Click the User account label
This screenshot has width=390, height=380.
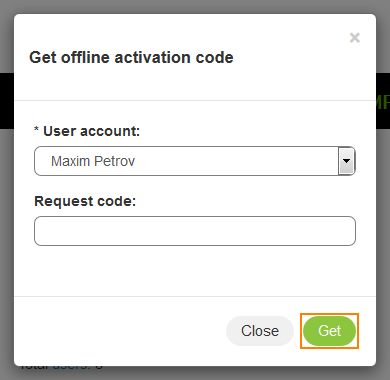pyautogui.click(x=91, y=131)
